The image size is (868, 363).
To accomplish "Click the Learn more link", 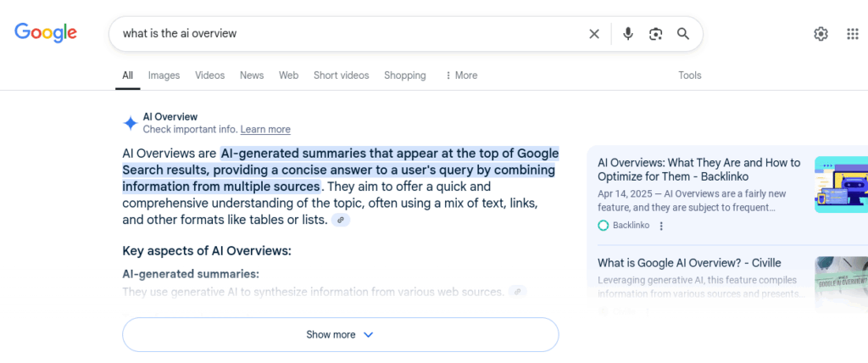I will coord(265,130).
